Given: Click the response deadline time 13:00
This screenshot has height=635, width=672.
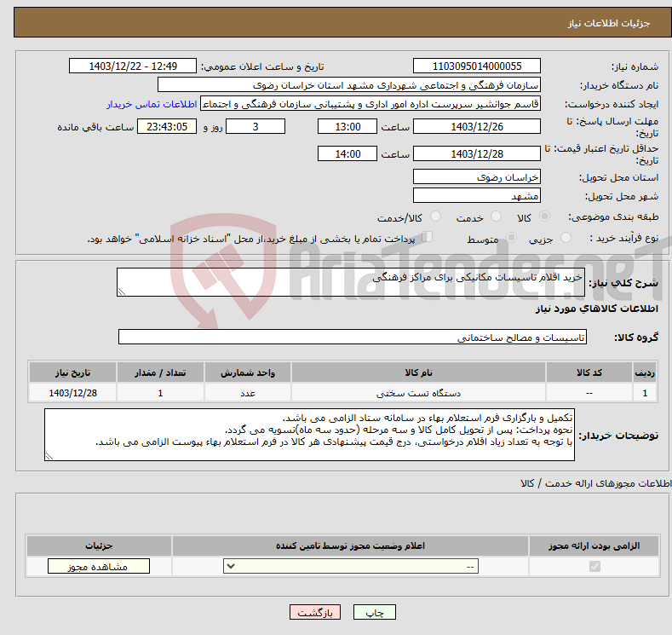Looking at the screenshot, I should click(347, 126).
